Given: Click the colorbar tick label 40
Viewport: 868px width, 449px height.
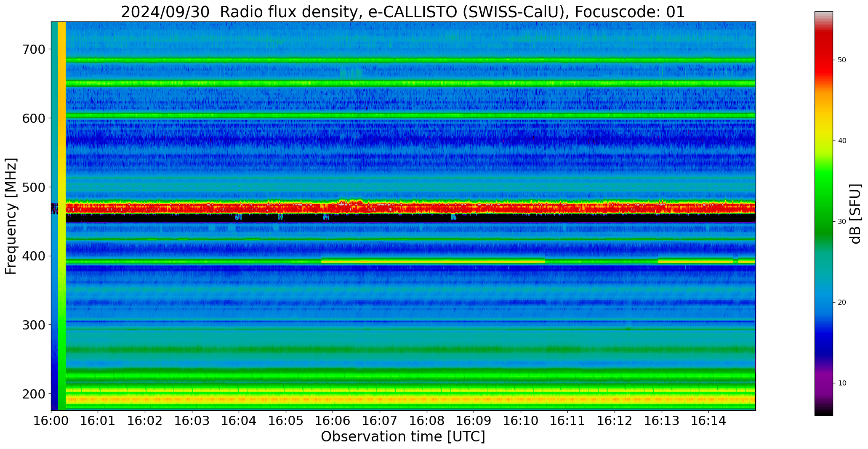Looking at the screenshot, I should [x=842, y=141].
